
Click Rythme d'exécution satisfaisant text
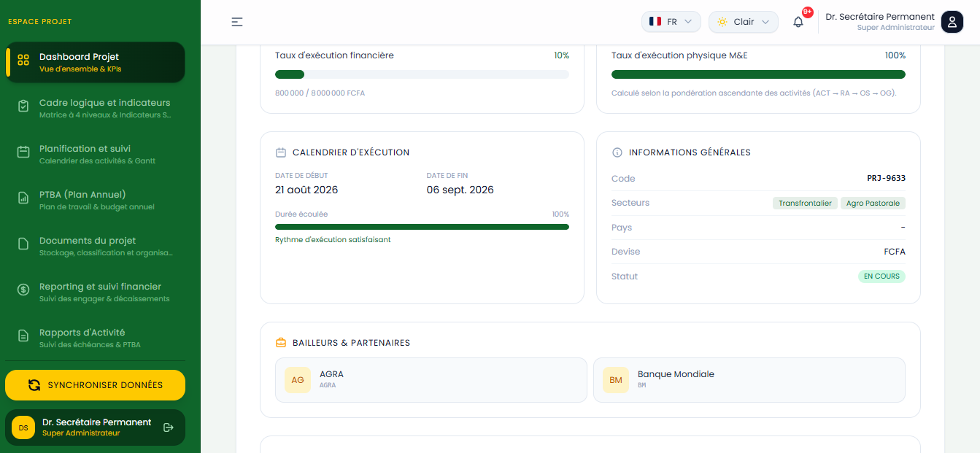coord(333,239)
